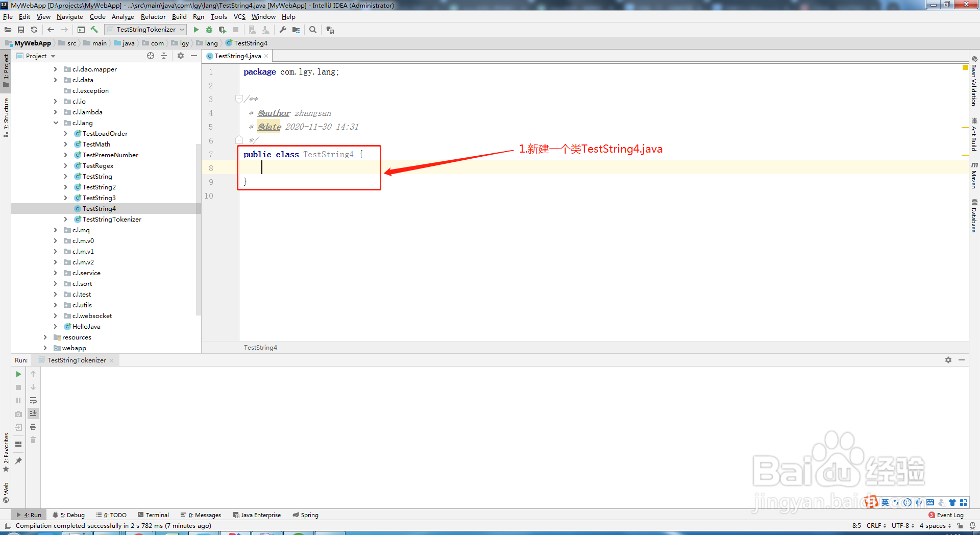The height and width of the screenshot is (535, 980).
Task: Click the Clear All trash icon in Run panel
Action: (x=33, y=440)
